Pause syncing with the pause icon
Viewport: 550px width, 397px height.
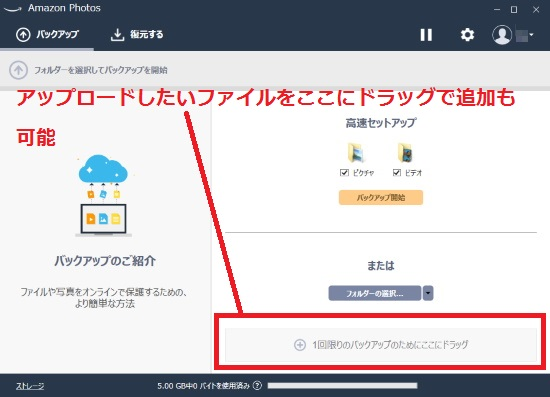tap(426, 35)
